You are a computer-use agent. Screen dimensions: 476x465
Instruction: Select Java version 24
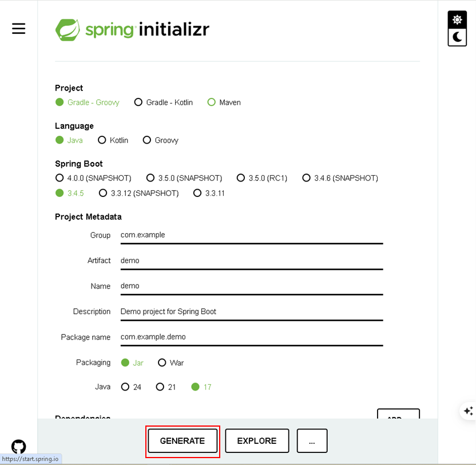[x=131, y=387]
